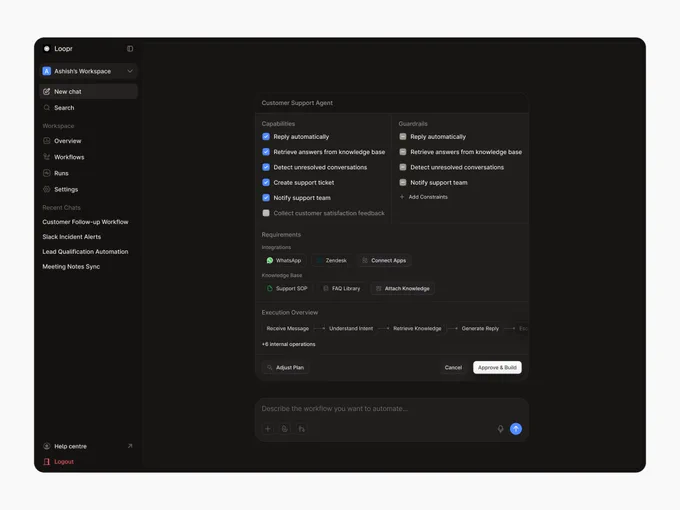Click the microphone icon
This screenshot has width=680, height=510.
click(500, 429)
